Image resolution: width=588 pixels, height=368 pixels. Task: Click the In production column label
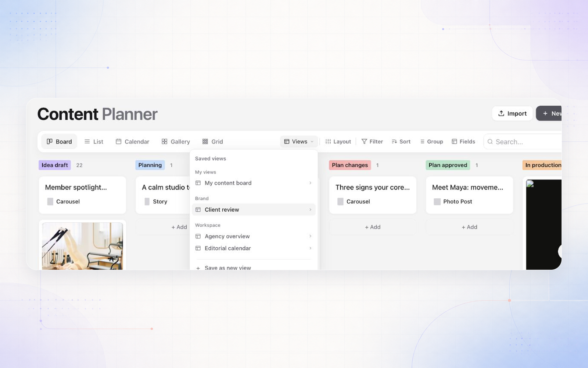542,165
